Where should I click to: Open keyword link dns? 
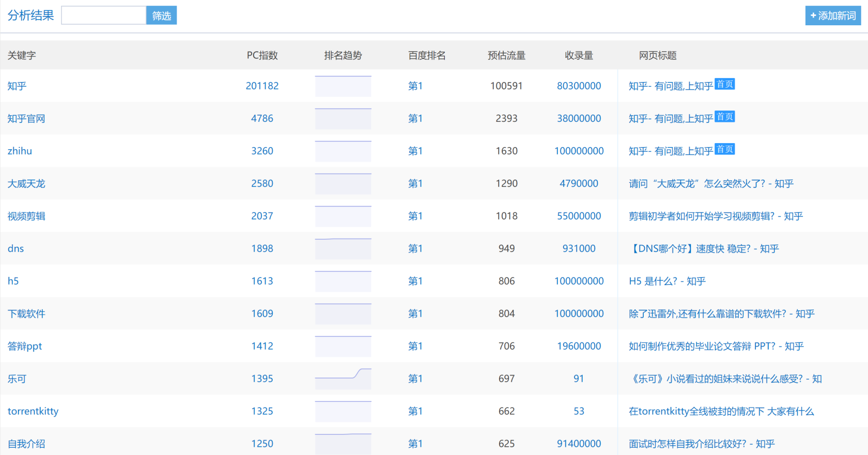[x=16, y=248]
